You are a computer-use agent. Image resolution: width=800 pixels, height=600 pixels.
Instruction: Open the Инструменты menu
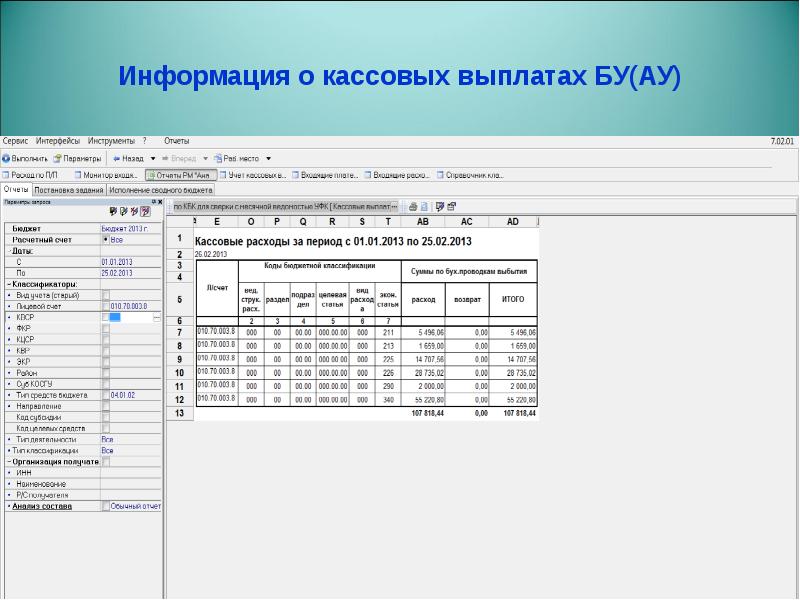pyautogui.click(x=111, y=142)
